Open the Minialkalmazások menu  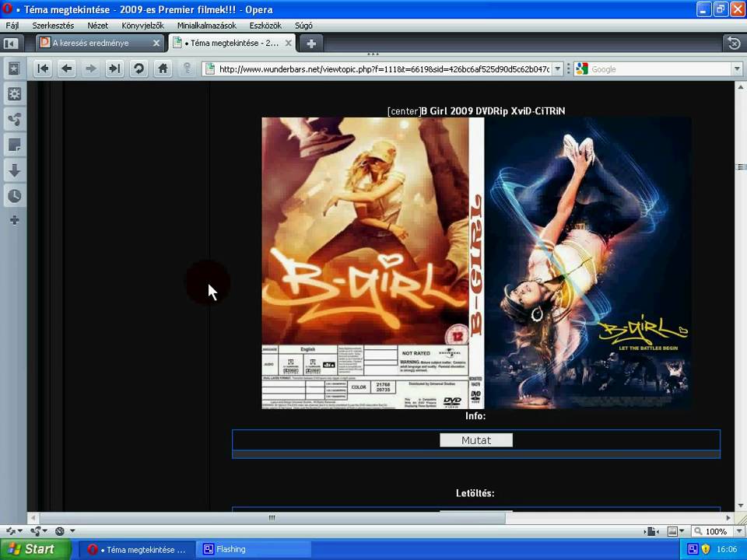click(x=207, y=26)
